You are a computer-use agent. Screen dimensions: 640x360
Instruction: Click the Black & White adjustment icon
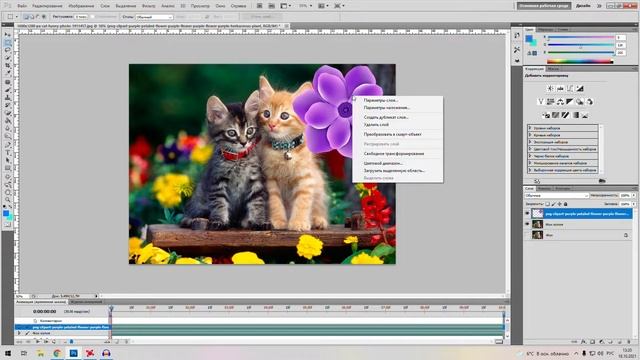pyautogui.click(x=570, y=102)
